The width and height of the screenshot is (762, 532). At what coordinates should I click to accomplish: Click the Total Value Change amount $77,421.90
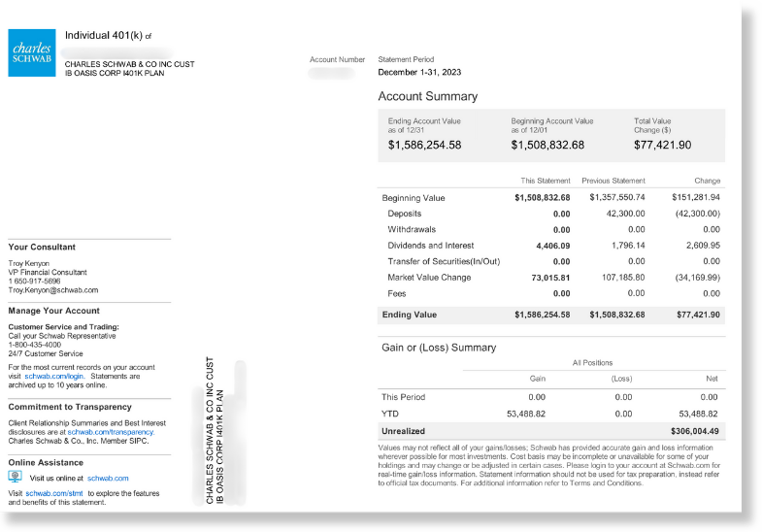tap(662, 145)
